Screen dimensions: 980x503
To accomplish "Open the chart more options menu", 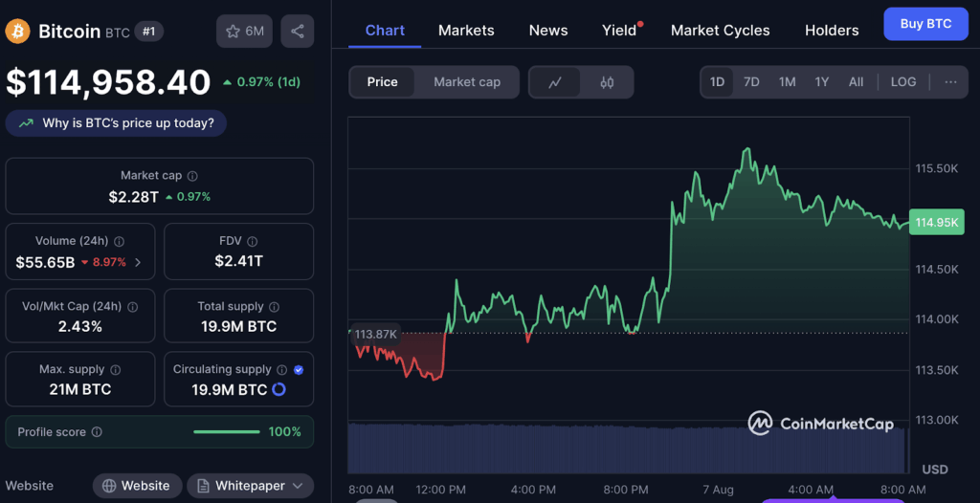I will [949, 82].
